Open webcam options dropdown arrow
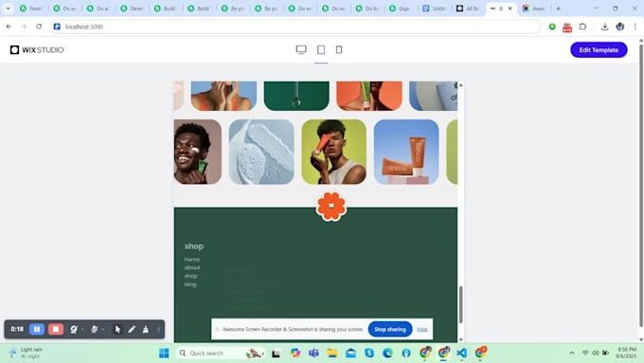Image resolution: width=644 pixels, height=363 pixels. 82,329
